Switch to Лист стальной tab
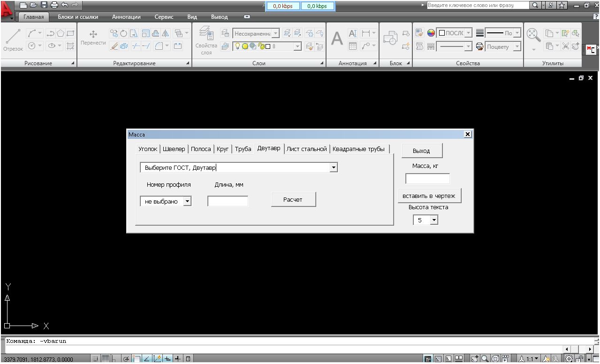Image resolution: width=600 pixels, height=364 pixels. (307, 149)
